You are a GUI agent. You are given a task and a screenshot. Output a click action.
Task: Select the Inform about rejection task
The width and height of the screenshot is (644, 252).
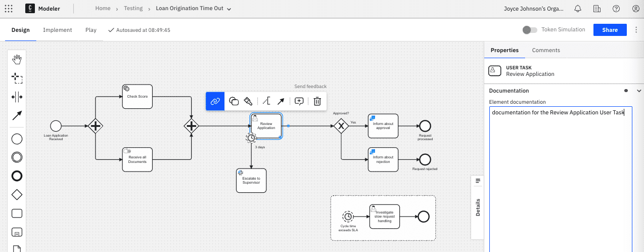click(383, 159)
